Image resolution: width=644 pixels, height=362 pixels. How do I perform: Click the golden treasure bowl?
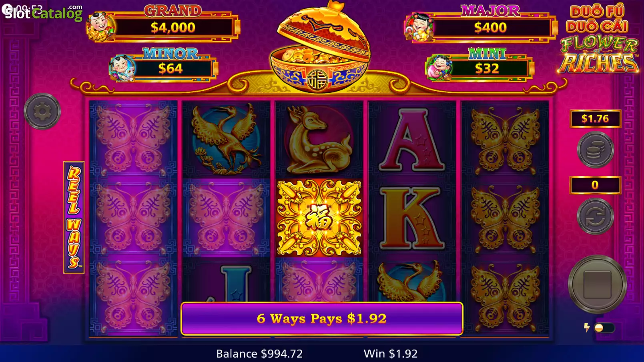320,47
